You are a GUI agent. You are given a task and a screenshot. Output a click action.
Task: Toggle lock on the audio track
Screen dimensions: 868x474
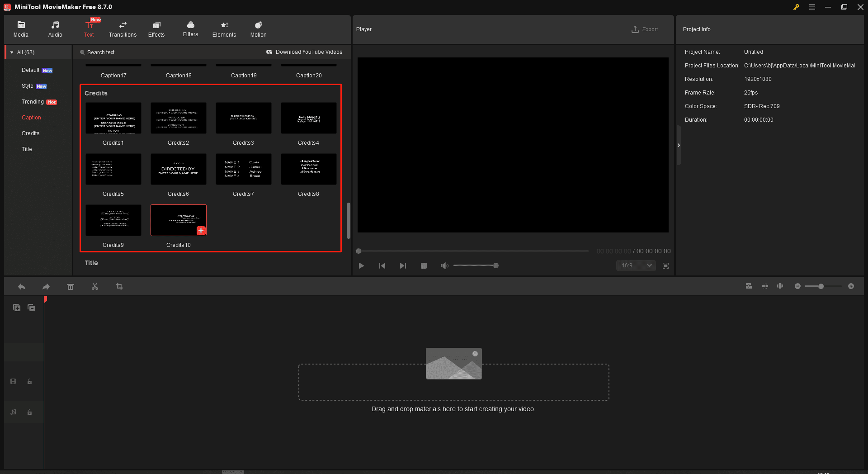(x=29, y=412)
